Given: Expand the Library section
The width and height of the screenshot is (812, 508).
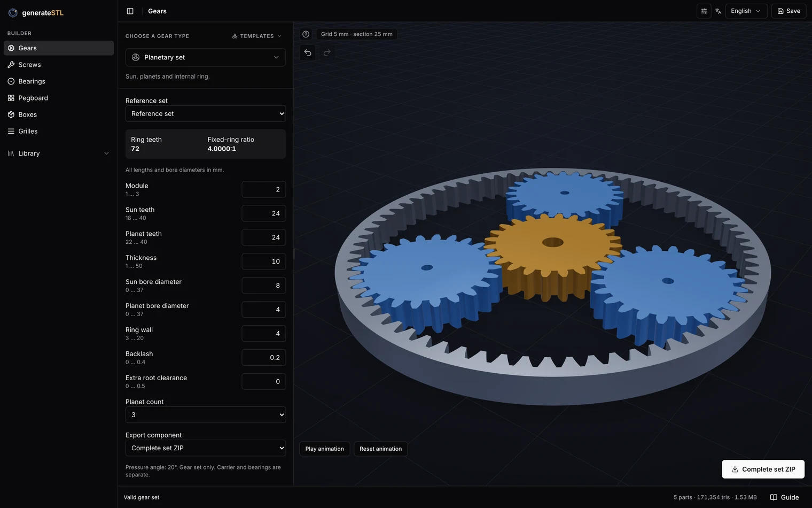Looking at the screenshot, I should coord(59,153).
